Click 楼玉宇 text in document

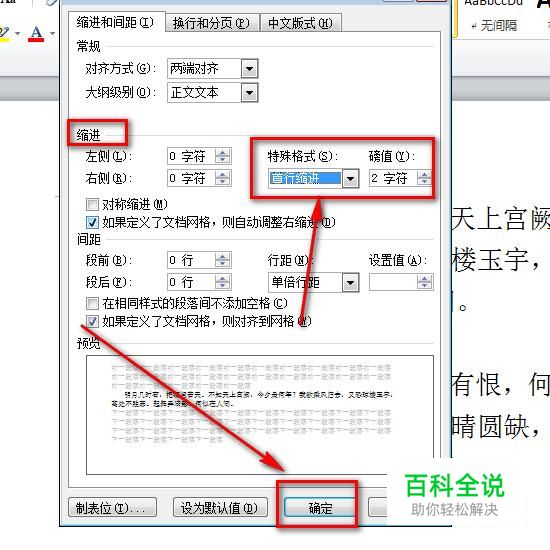490,260
